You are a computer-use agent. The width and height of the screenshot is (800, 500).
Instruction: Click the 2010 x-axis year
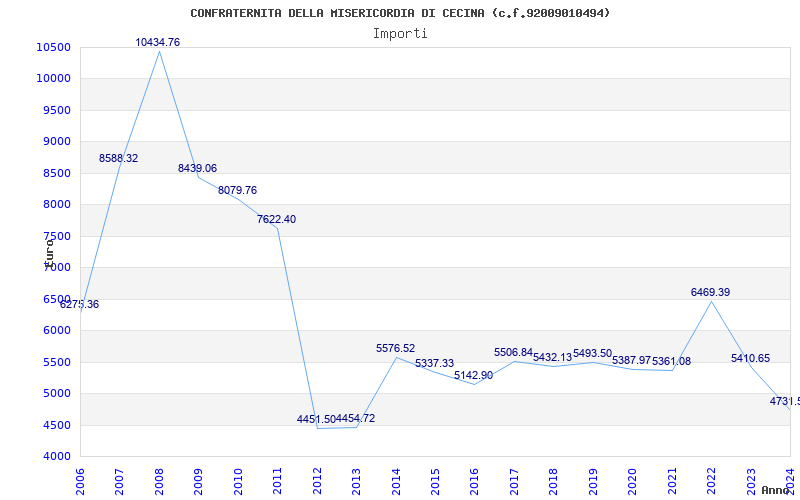pyautogui.click(x=238, y=482)
